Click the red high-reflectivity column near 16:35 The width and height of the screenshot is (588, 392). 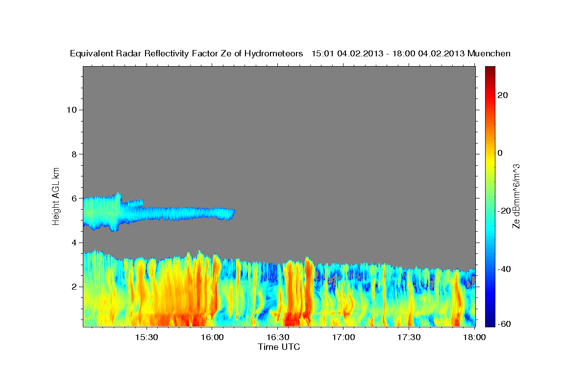tap(289, 294)
